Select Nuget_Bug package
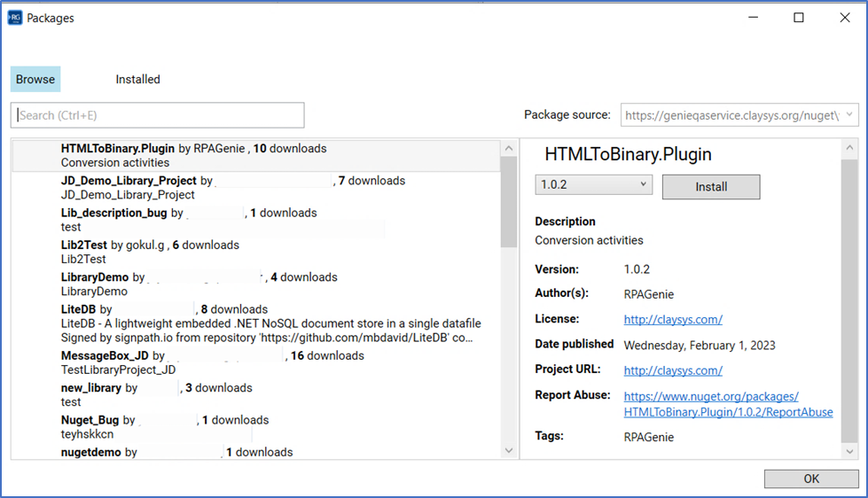The height and width of the screenshot is (498, 868). 256,426
